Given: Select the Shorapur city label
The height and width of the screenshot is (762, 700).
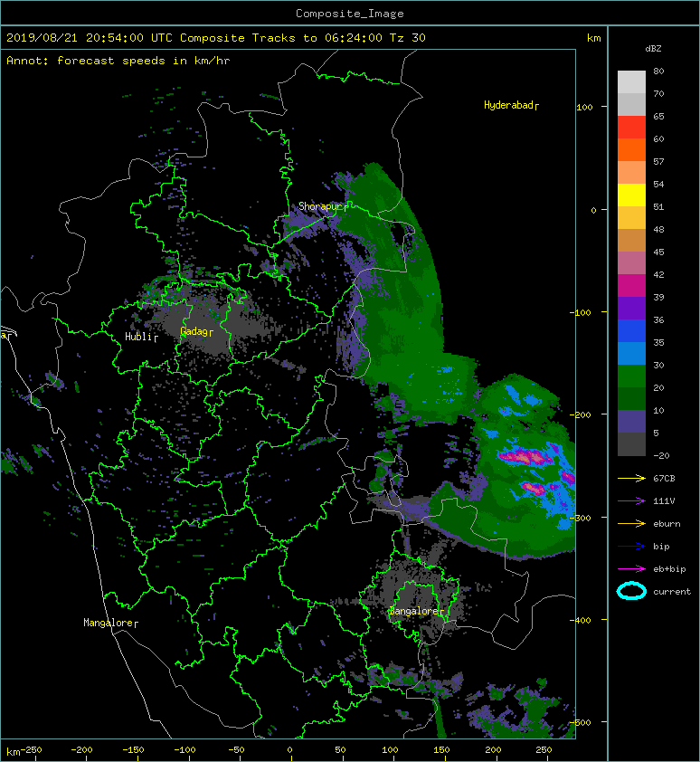Looking at the screenshot, I should point(321,206).
